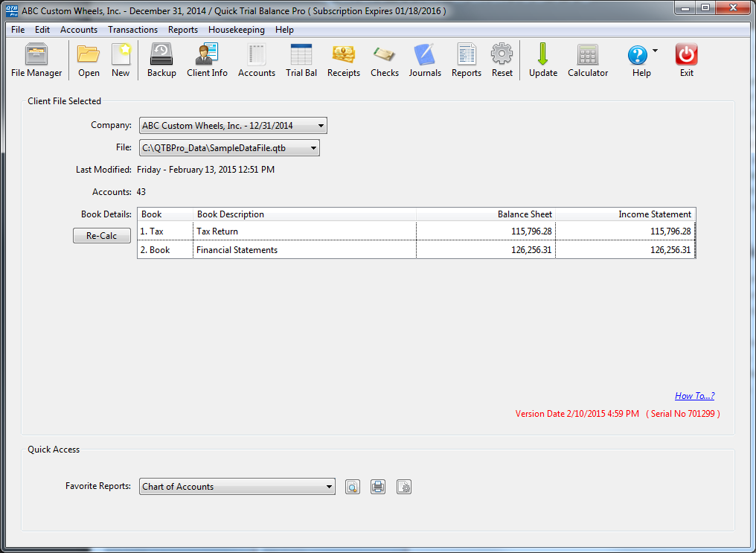Open Journals entry icon
The image size is (756, 553).
tap(425, 60)
